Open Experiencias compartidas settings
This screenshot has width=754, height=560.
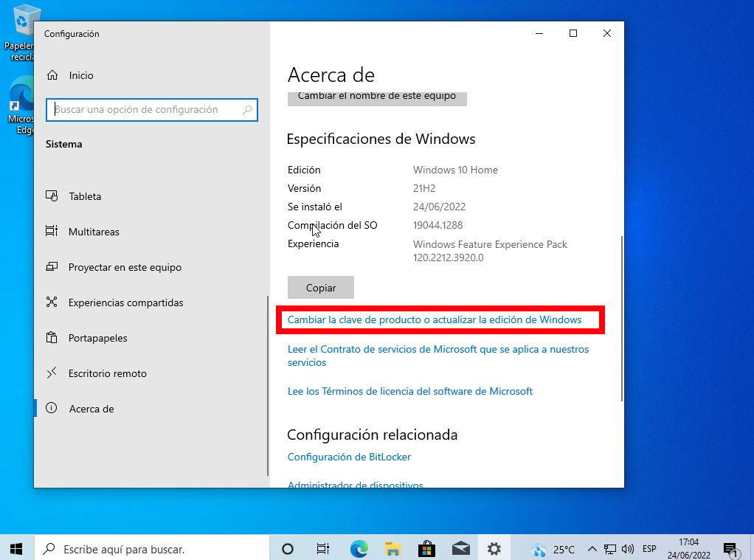pyautogui.click(x=125, y=303)
